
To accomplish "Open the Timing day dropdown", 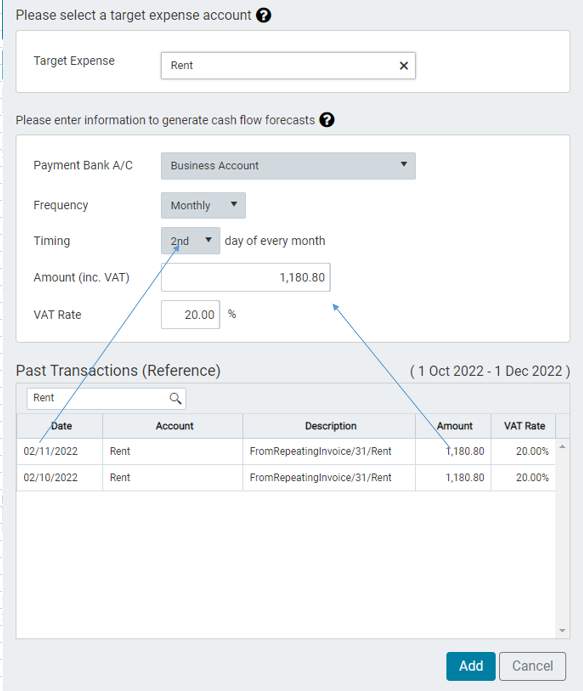I will tap(190, 241).
